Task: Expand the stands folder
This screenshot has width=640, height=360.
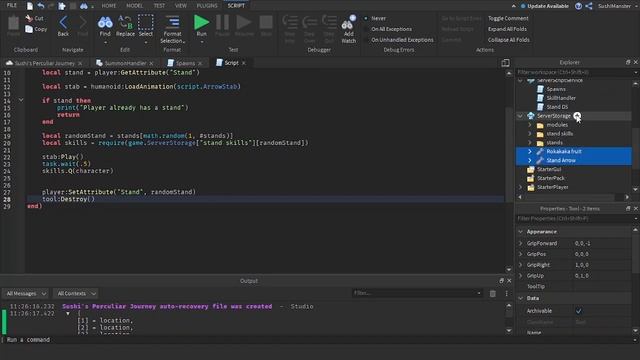Action: 530,142
